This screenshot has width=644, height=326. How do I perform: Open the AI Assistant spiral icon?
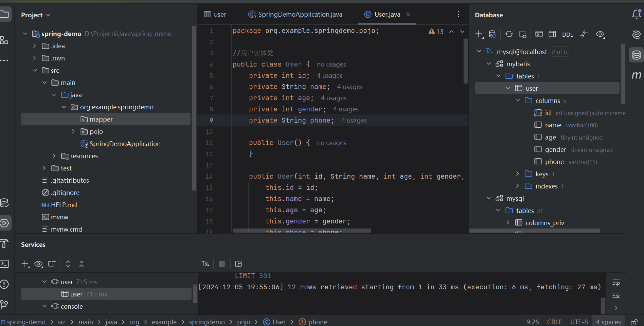point(636,34)
